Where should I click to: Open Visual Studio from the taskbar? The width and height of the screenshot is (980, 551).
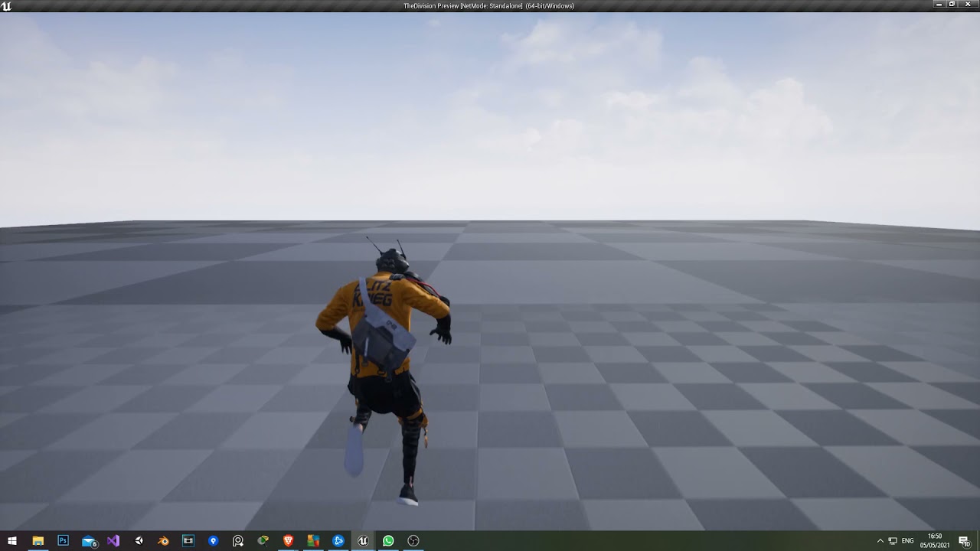[x=113, y=541]
